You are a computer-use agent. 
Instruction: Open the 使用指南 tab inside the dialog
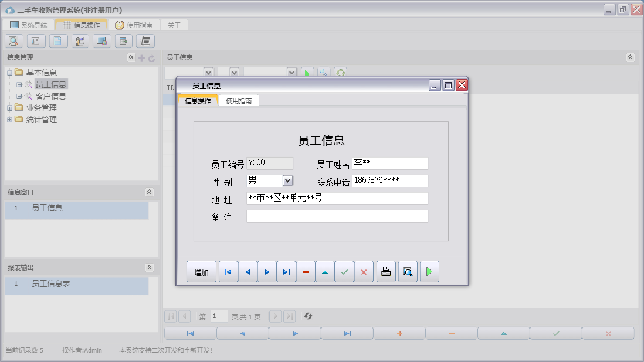(239, 101)
